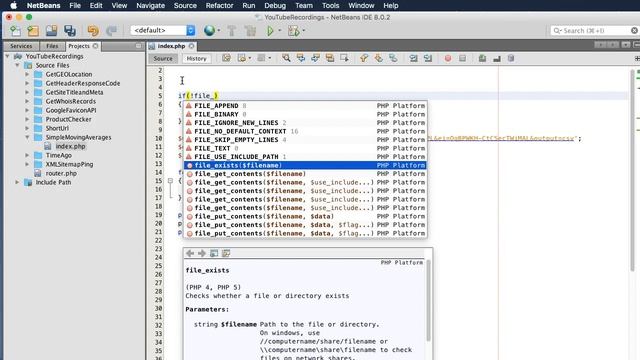Switch to the Files tab

point(52,46)
